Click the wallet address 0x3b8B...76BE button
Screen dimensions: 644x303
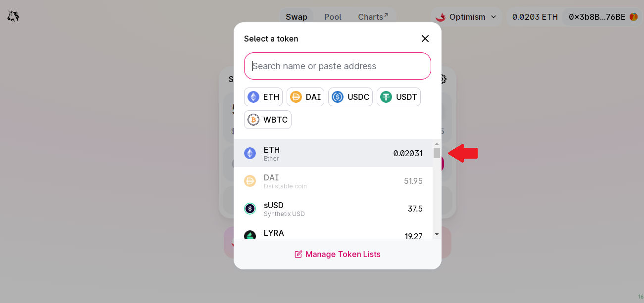602,17
